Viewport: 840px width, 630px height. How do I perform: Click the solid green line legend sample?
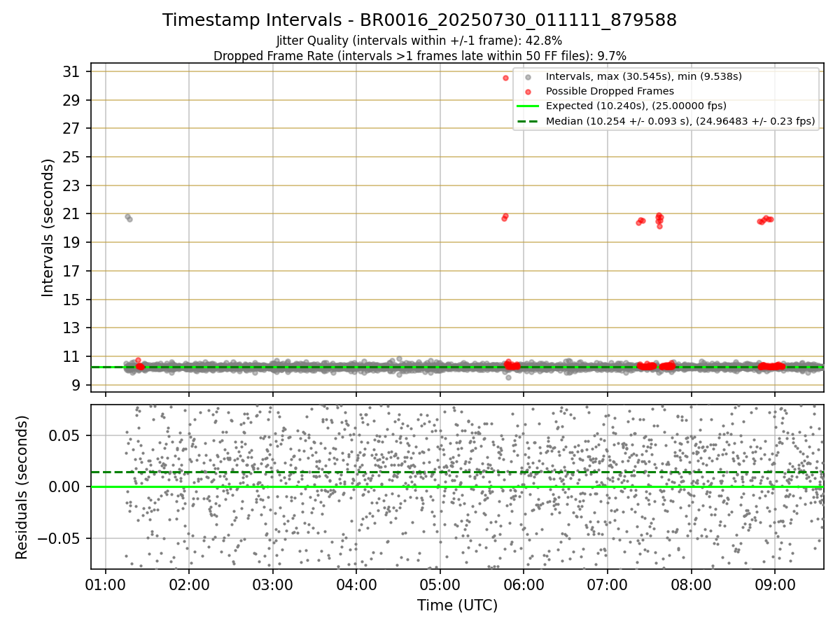528,106
